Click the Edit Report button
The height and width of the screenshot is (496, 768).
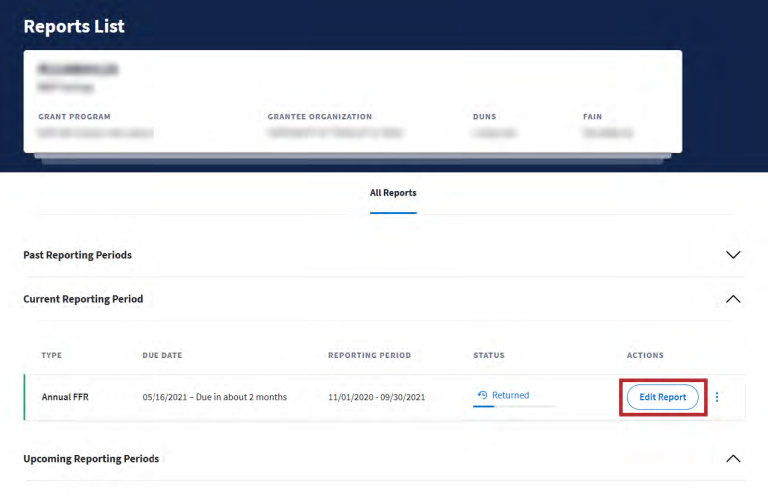coord(662,397)
